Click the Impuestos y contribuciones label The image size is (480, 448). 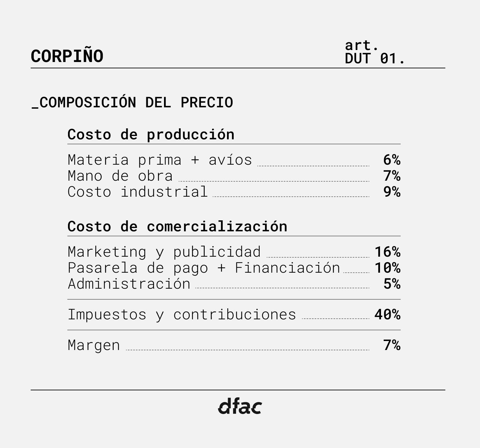click(x=182, y=315)
